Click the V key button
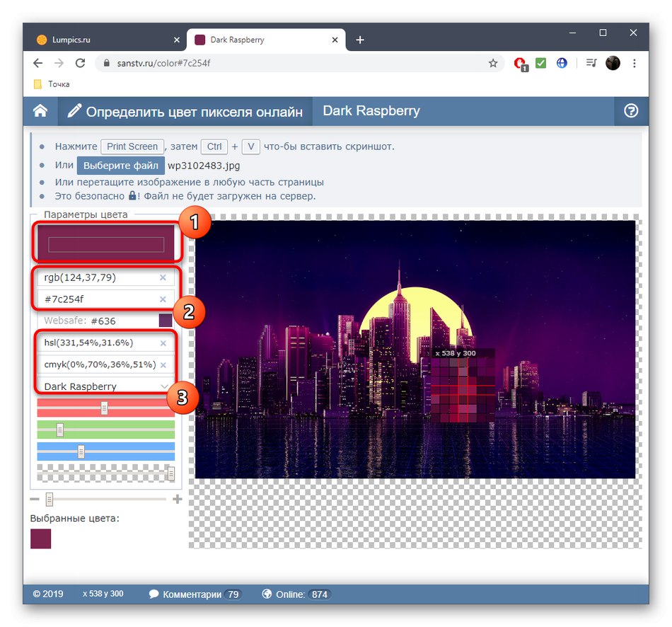The height and width of the screenshot is (627, 672). pos(251,146)
